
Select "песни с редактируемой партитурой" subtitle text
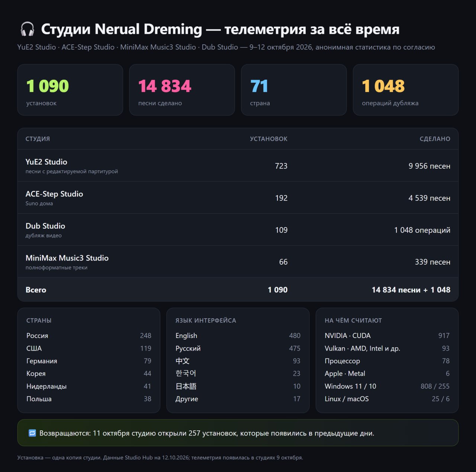[72, 171]
